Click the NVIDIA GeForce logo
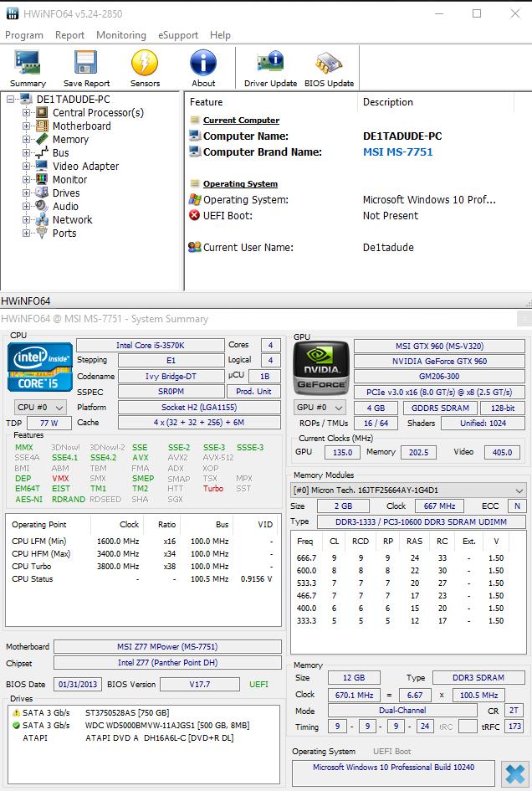532x791 pixels. click(321, 367)
